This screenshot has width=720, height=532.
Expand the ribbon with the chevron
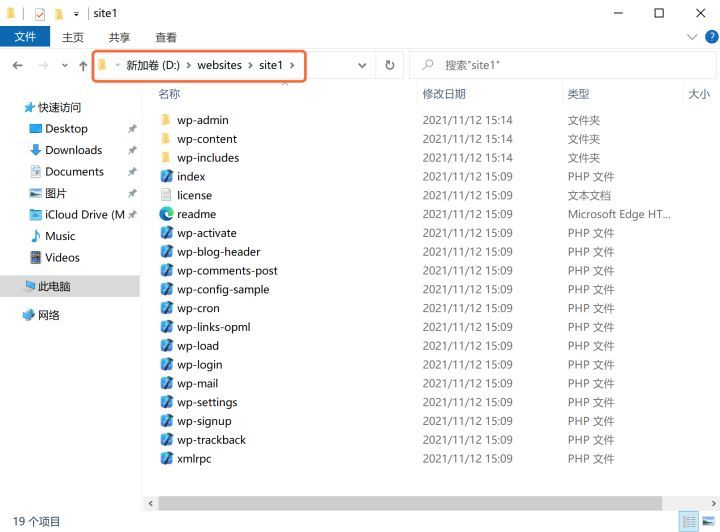point(694,37)
